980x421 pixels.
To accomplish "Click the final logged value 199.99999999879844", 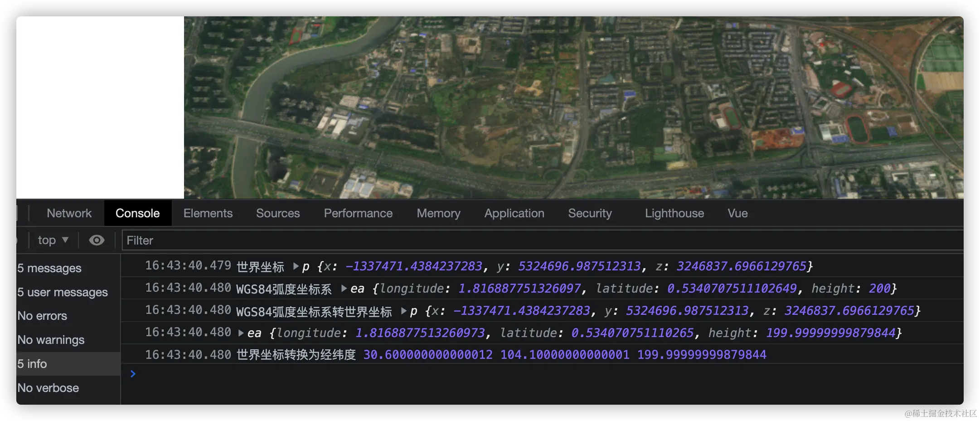I will (702, 355).
